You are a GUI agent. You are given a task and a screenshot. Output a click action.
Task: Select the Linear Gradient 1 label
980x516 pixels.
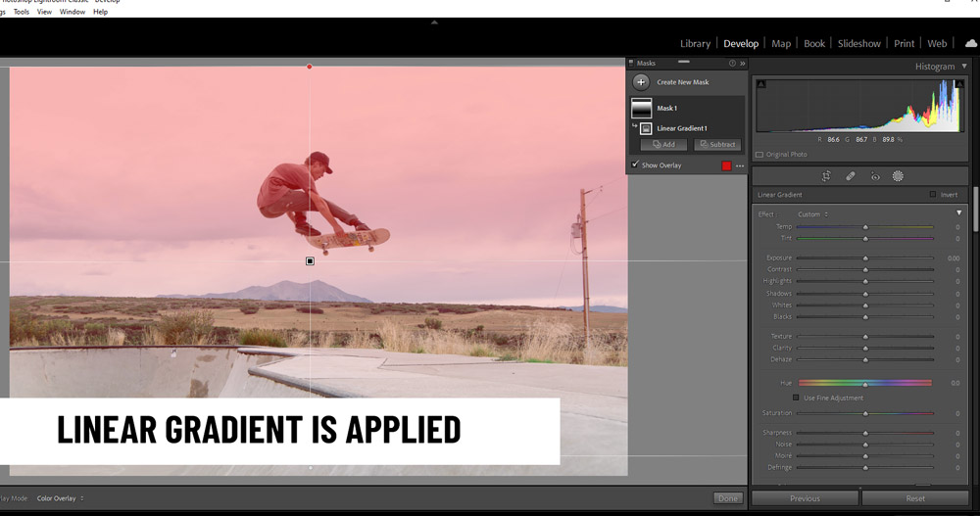682,128
